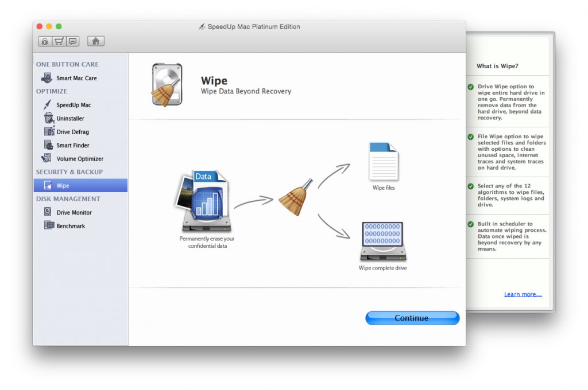Click the 'Wipe files' caption
The image size is (588, 390).
point(384,188)
